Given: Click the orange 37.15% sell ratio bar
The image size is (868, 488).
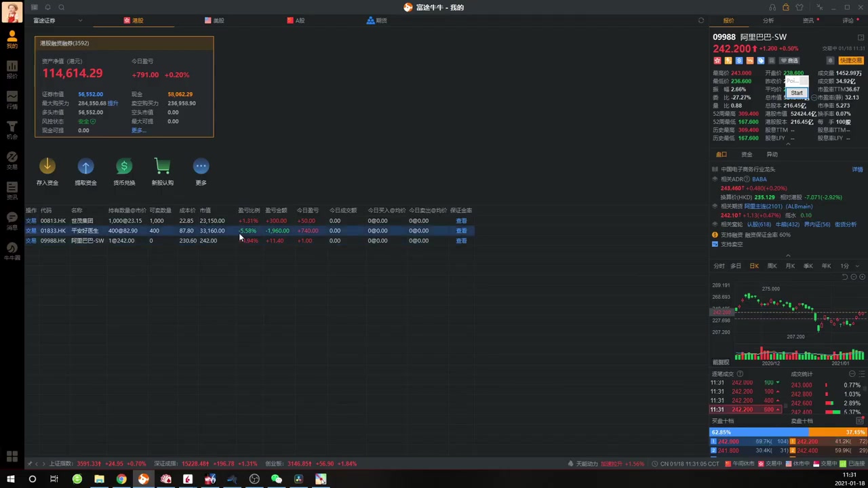Looking at the screenshot, I should coord(838,432).
